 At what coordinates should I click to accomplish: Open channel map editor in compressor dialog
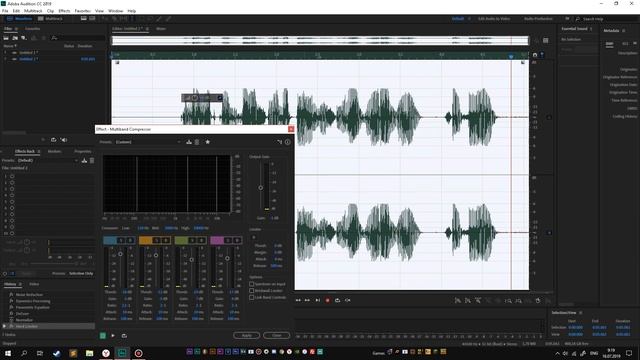coord(280,142)
